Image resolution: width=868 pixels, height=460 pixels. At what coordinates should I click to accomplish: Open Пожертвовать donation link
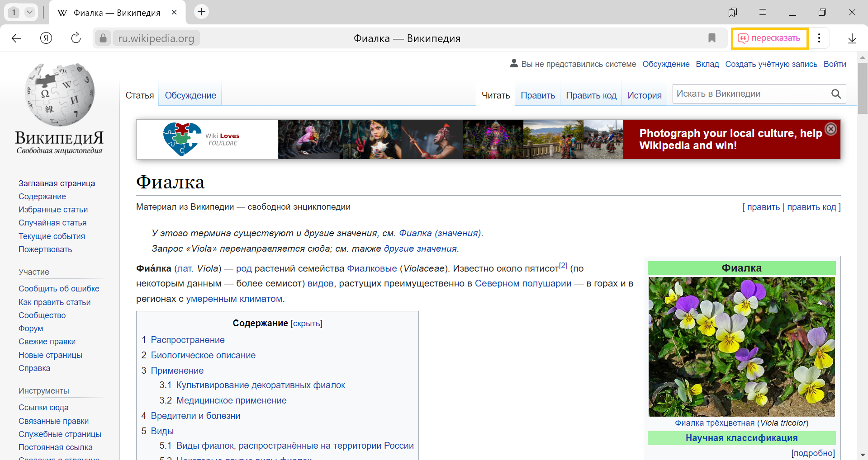pyautogui.click(x=45, y=249)
